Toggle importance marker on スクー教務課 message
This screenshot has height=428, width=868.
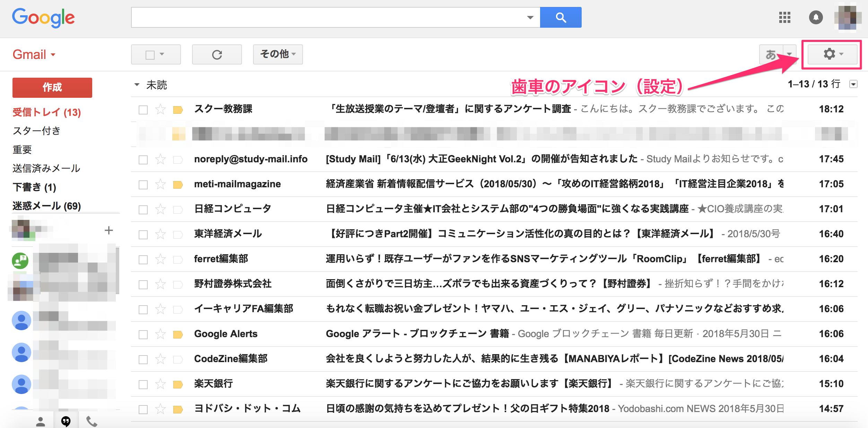click(x=178, y=110)
